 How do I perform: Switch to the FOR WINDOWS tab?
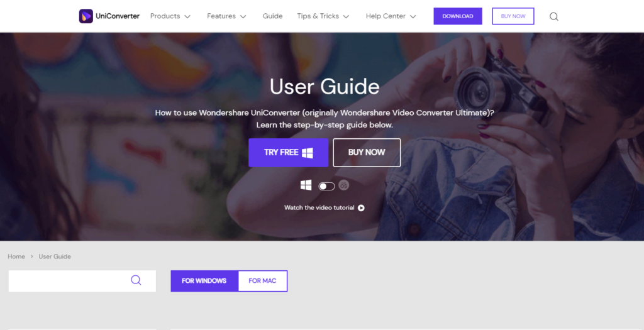[x=204, y=281]
